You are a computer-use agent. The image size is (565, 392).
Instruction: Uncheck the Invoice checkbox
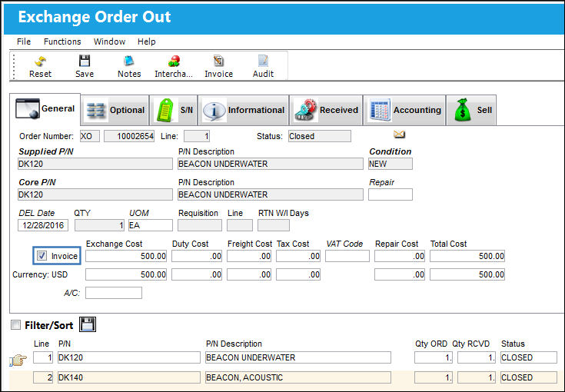42,256
